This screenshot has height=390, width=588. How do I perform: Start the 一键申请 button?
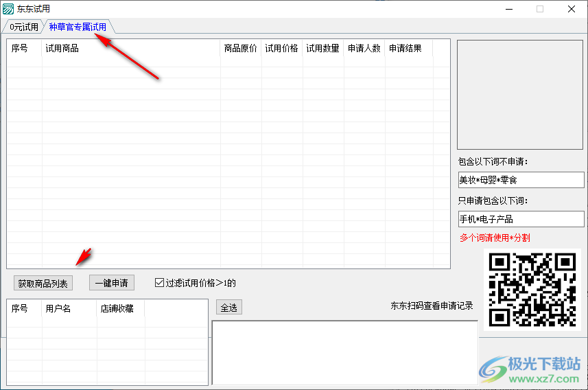[112, 283]
